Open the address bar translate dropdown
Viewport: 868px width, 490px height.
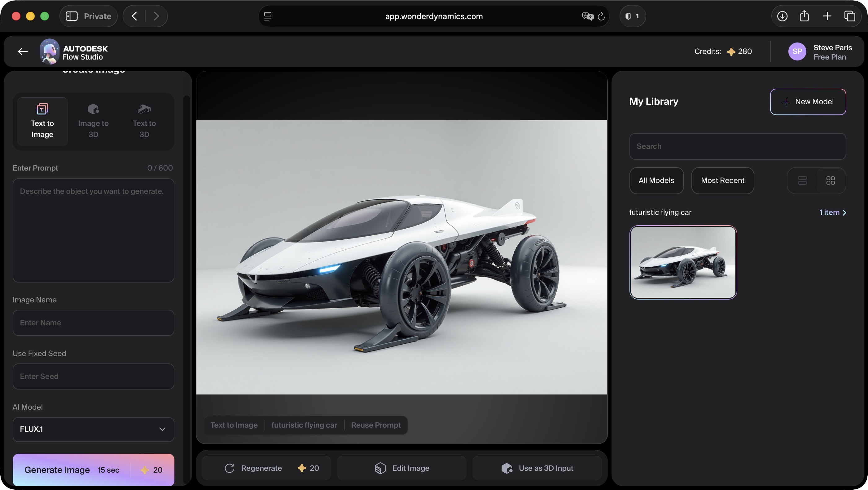click(587, 16)
